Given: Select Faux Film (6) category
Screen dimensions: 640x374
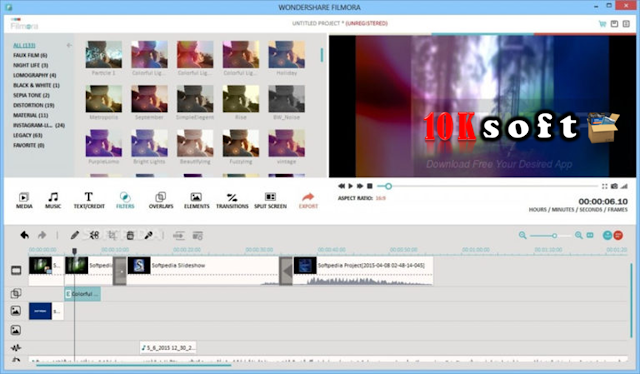Looking at the screenshot, I should coord(30,55).
